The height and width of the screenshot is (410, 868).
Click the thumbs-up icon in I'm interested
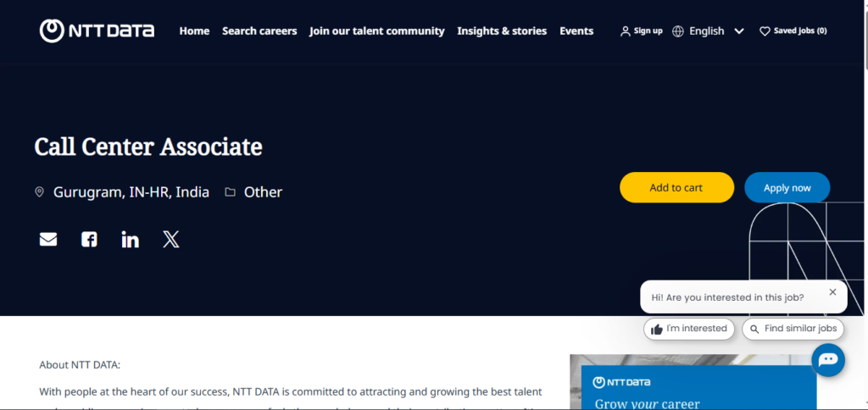[657, 330]
